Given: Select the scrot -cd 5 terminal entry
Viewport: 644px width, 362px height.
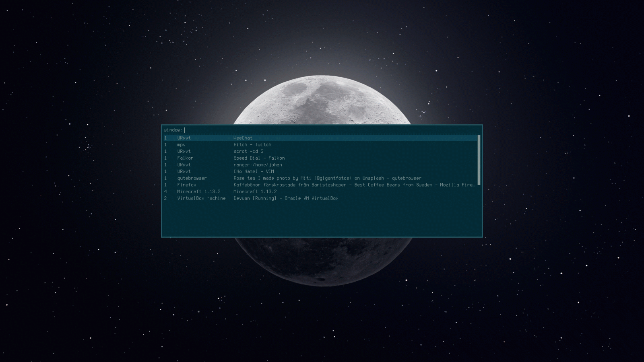Looking at the screenshot, I should [248, 152].
